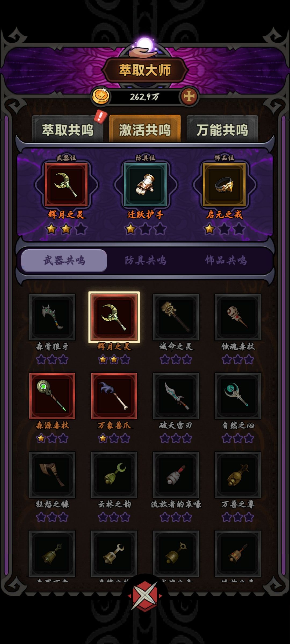Open the 启元之戒 accessory slot
This screenshot has width=290, height=644.
pyautogui.click(x=224, y=185)
